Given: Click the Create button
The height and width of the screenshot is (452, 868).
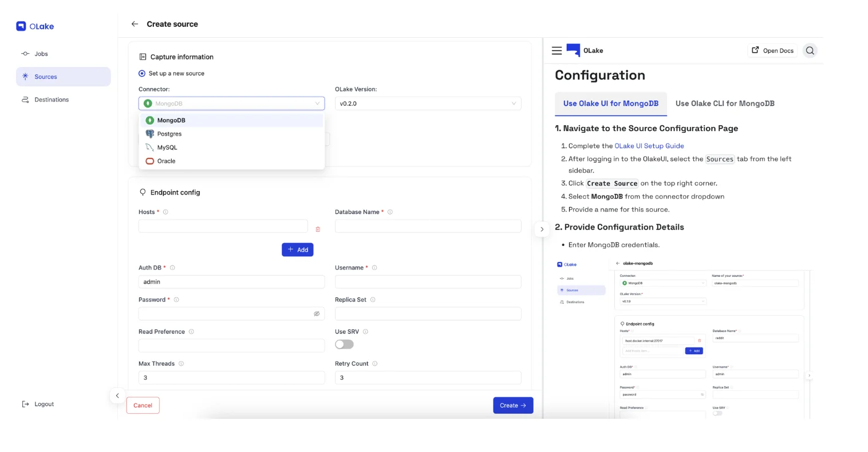Looking at the screenshot, I should pyautogui.click(x=512, y=405).
